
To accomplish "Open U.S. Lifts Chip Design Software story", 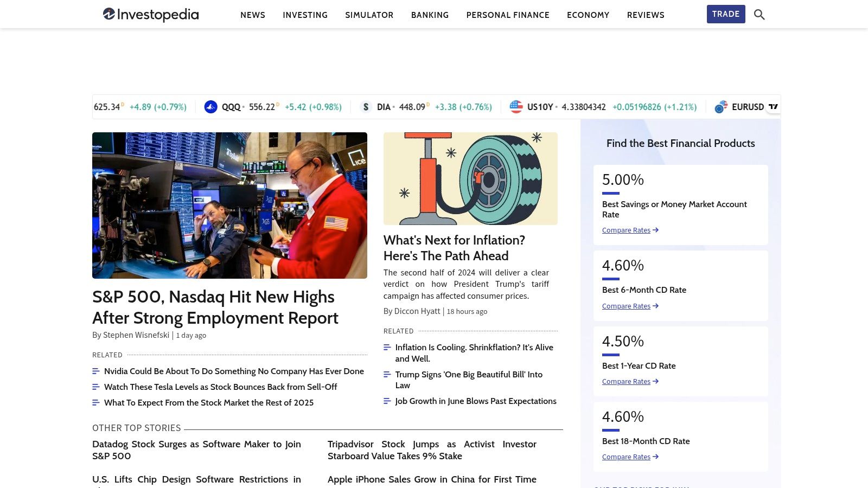I will tap(196, 480).
